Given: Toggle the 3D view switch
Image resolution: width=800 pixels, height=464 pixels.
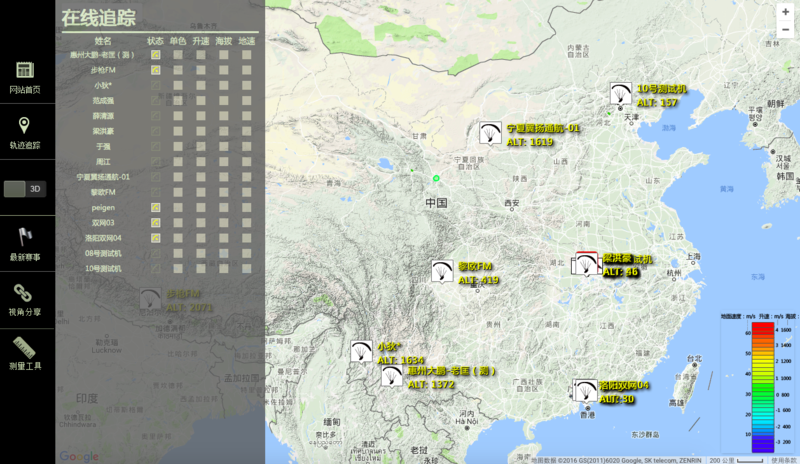Looking at the screenshot, I should coord(24,189).
